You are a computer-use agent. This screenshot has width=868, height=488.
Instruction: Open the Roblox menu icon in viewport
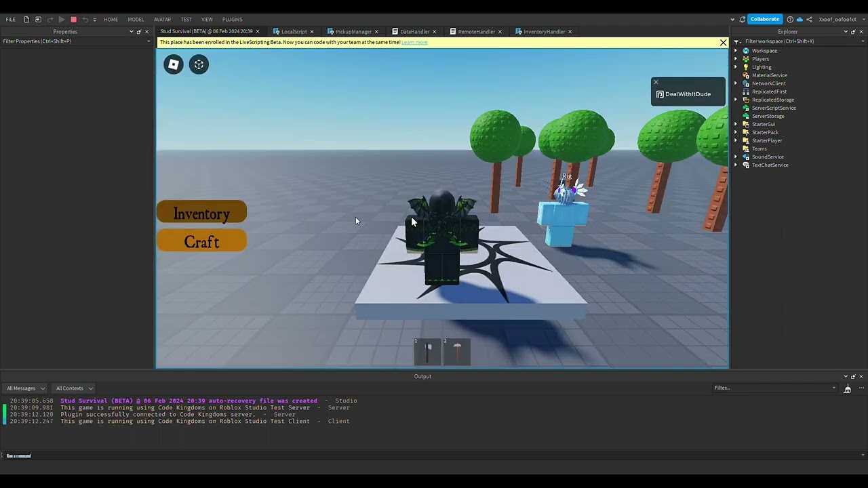(174, 64)
